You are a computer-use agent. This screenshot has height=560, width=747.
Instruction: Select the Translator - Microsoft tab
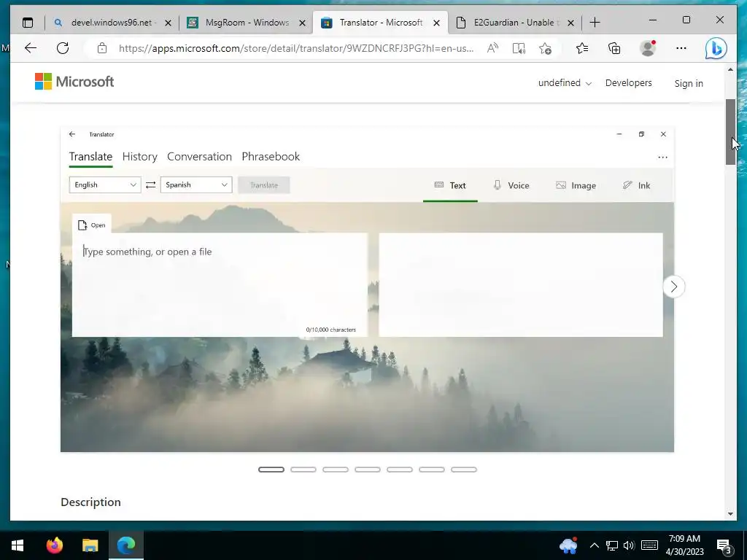click(x=380, y=23)
